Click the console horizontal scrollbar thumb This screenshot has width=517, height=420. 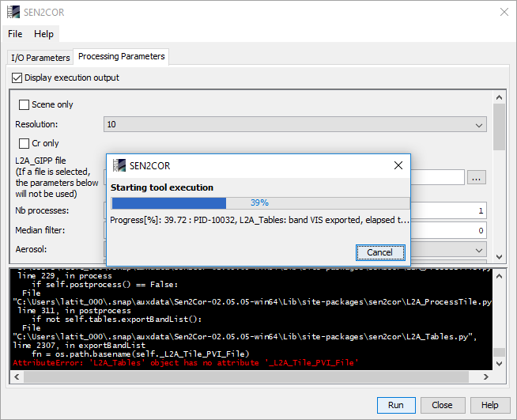(x=246, y=376)
